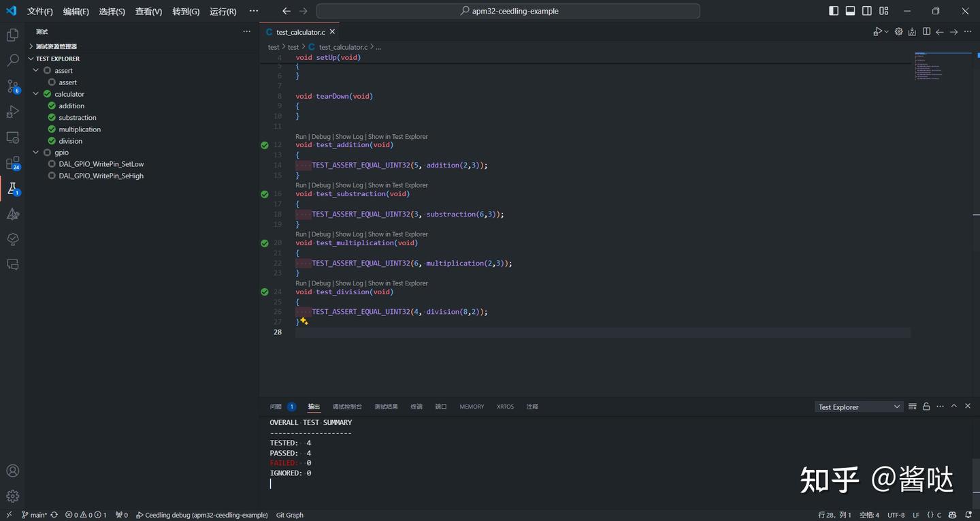Open the Test Explorer output channel dropdown
This screenshot has width=980, height=521.
click(859, 407)
